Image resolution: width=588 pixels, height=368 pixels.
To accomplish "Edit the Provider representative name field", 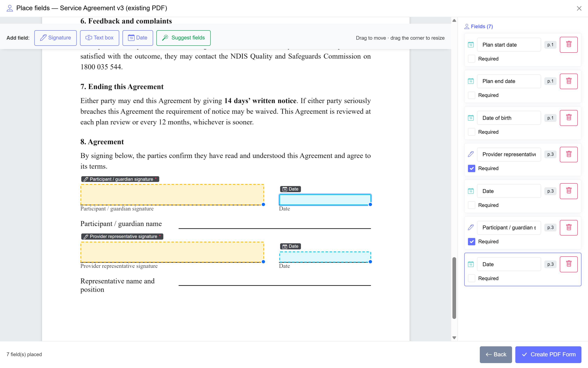I will [x=509, y=154].
